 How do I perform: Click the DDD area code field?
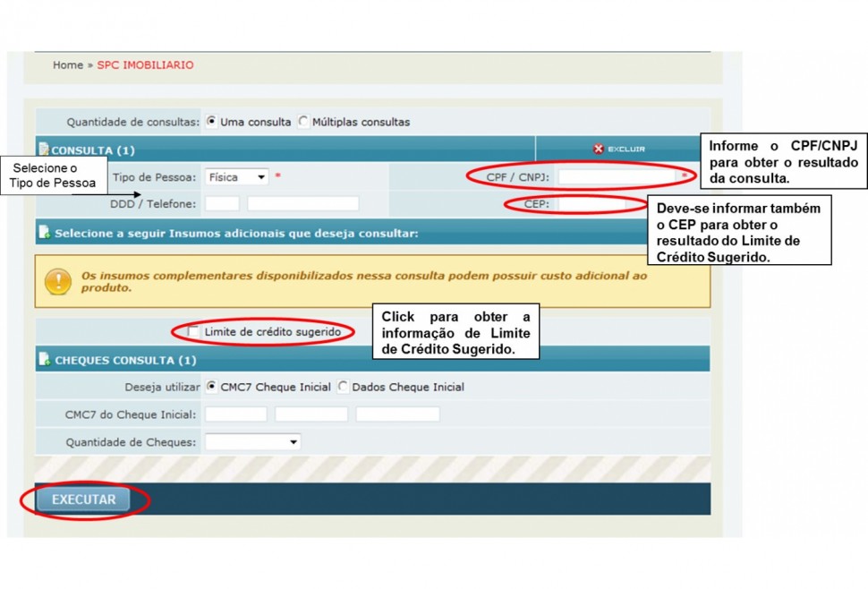click(222, 204)
